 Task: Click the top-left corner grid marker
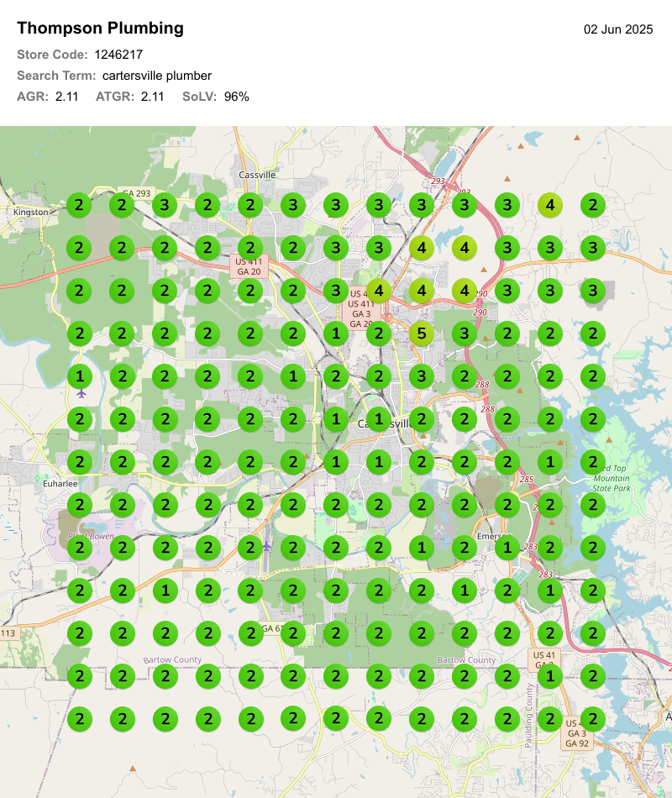pos(79,205)
